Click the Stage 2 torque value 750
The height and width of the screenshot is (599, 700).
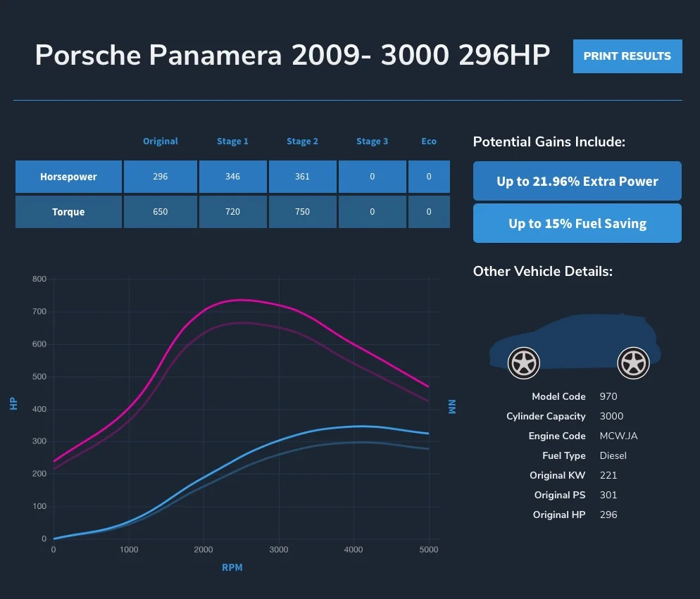click(302, 212)
